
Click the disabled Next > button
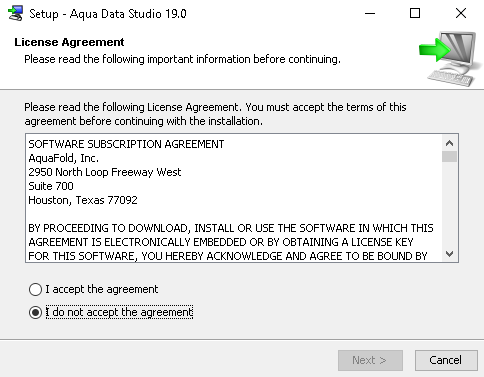[370, 360]
